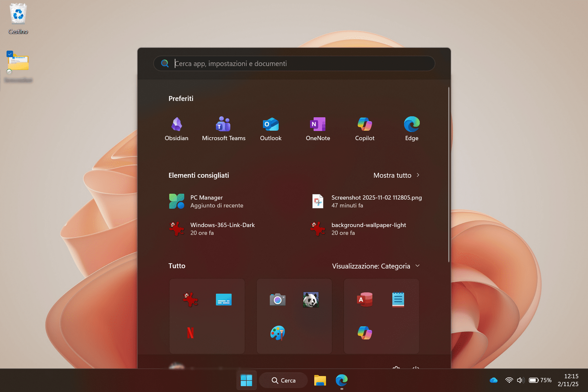Expand the Visualizzazione: Categoria dropdown
Image resolution: width=588 pixels, height=392 pixels.
376,266
